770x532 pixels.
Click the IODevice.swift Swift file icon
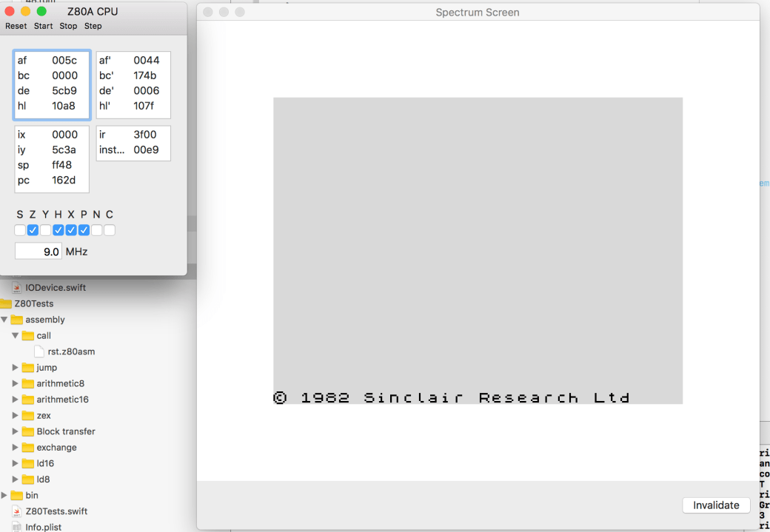(16, 287)
